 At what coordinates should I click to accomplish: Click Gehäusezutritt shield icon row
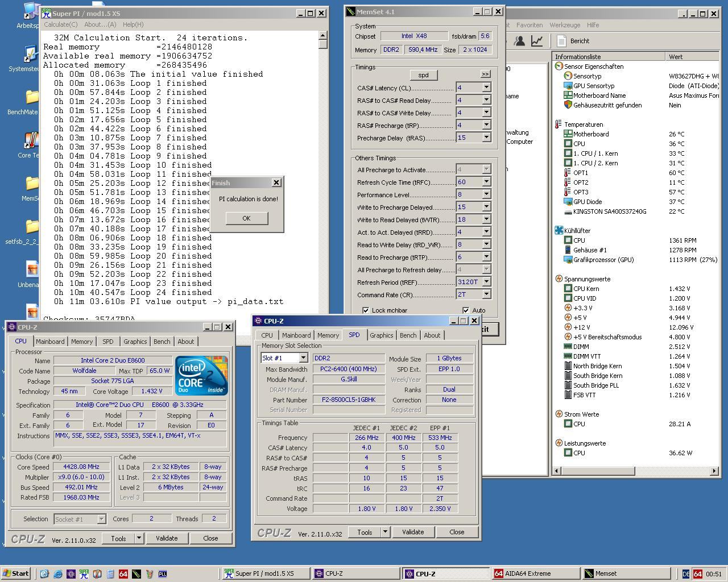[568, 105]
